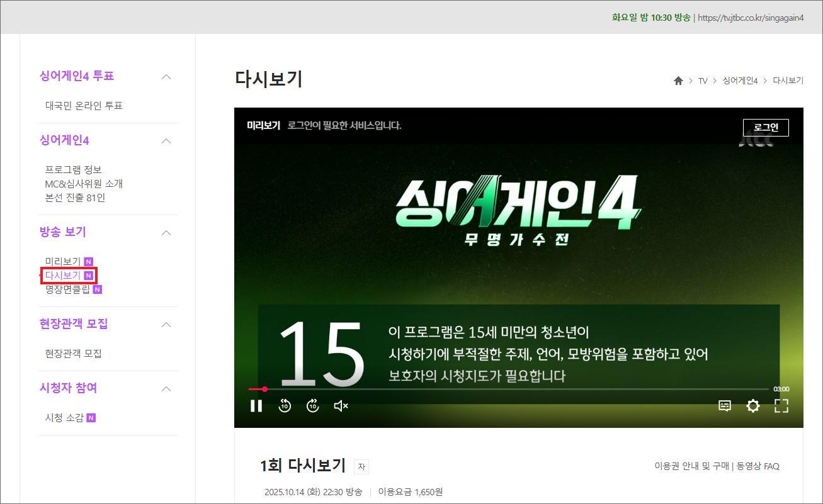
Task: Toggle video subtitles icon
Action: (x=725, y=406)
